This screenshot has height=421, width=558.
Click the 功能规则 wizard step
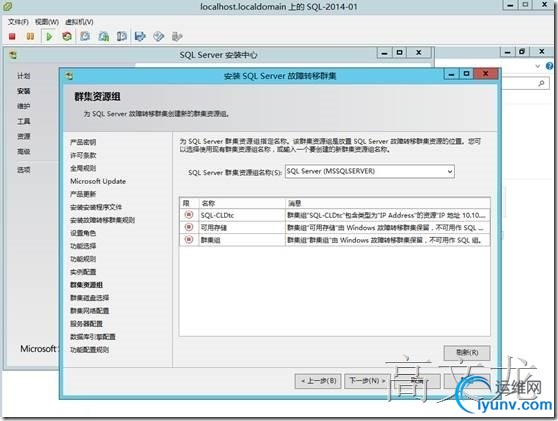[x=83, y=259]
